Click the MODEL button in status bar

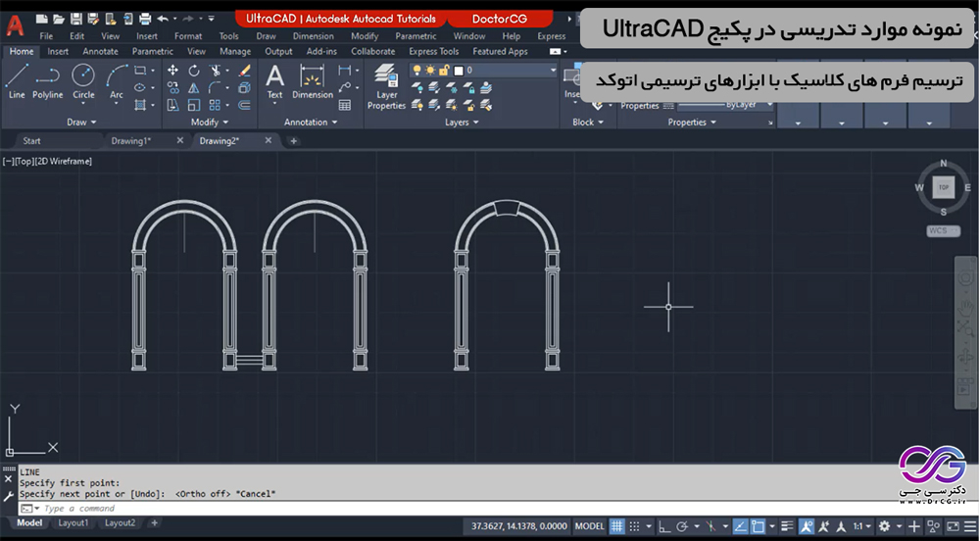[x=589, y=526]
